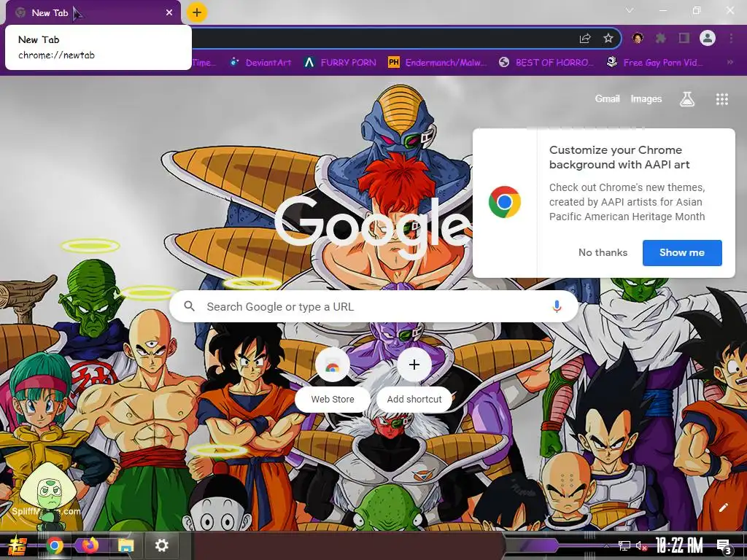Open File Explorer from the taskbar
The image size is (747, 560).
click(125, 545)
